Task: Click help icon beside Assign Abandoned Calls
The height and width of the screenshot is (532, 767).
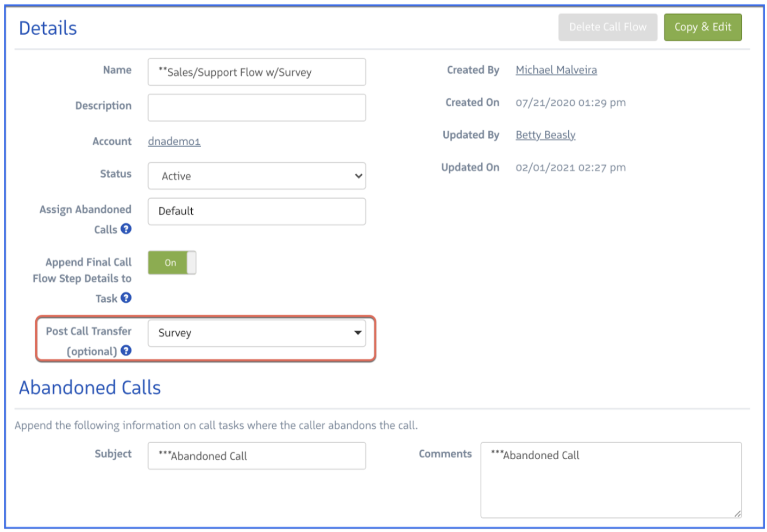Action: (x=126, y=229)
